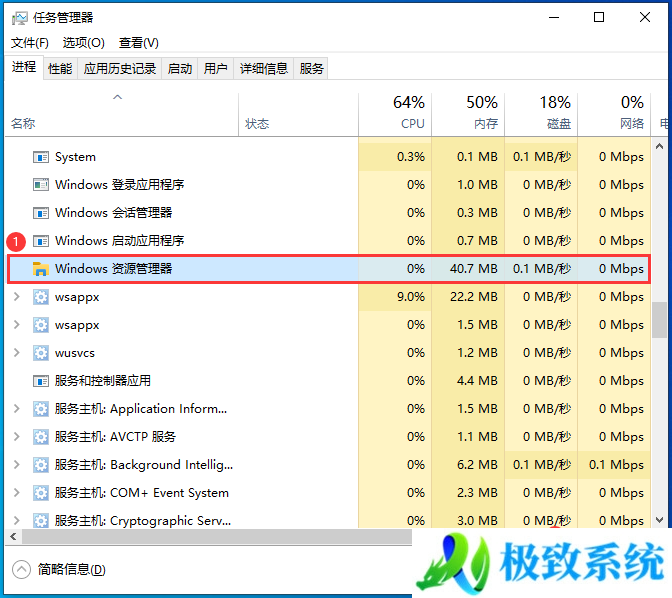The width and height of the screenshot is (672, 598).
Task: Switch to the 应用历史记录 tab
Action: (x=120, y=69)
